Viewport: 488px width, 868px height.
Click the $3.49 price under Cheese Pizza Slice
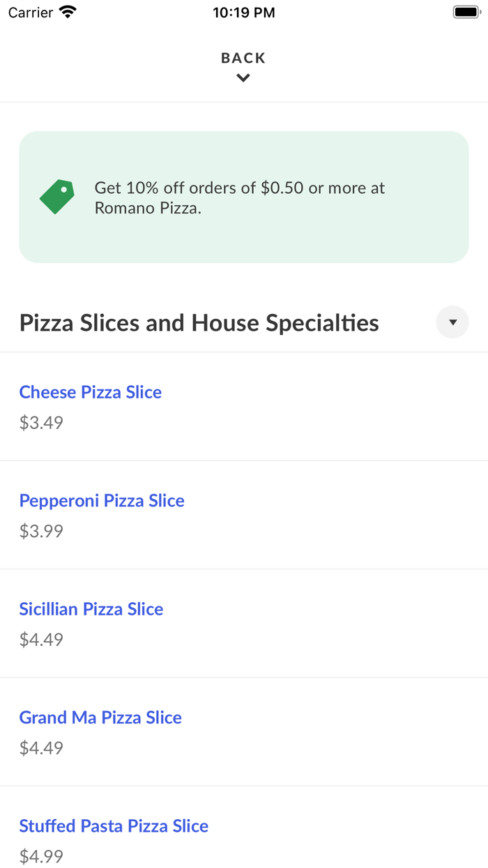41,423
